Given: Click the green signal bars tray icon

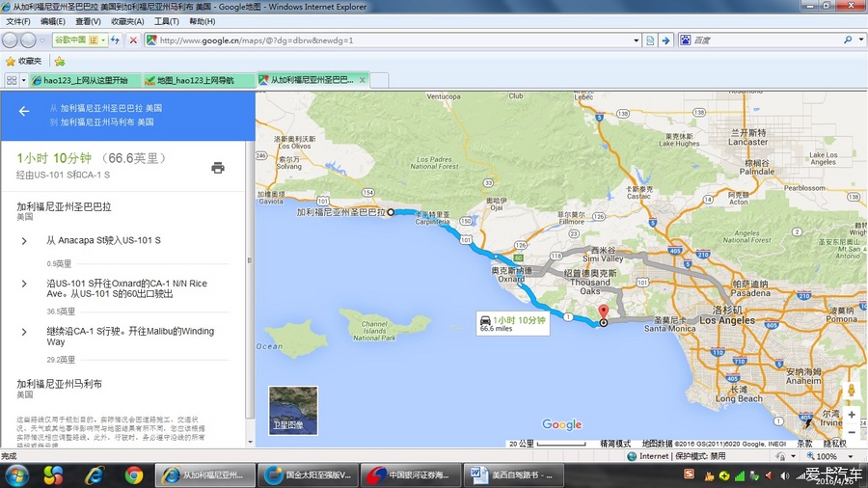Looking at the screenshot, I should 740,475.
